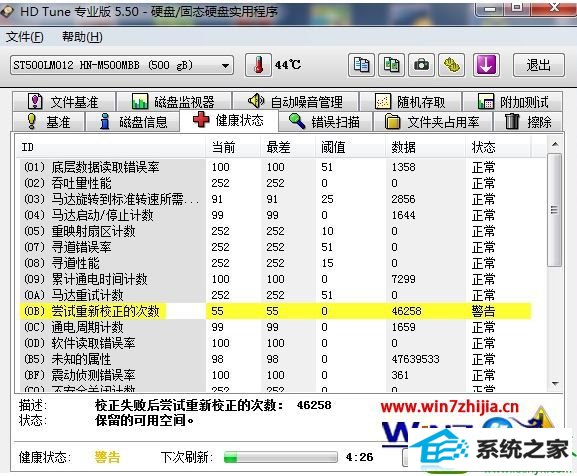Click the yellow 警告 health status text
This screenshot has width=577, height=476.
coord(107,457)
